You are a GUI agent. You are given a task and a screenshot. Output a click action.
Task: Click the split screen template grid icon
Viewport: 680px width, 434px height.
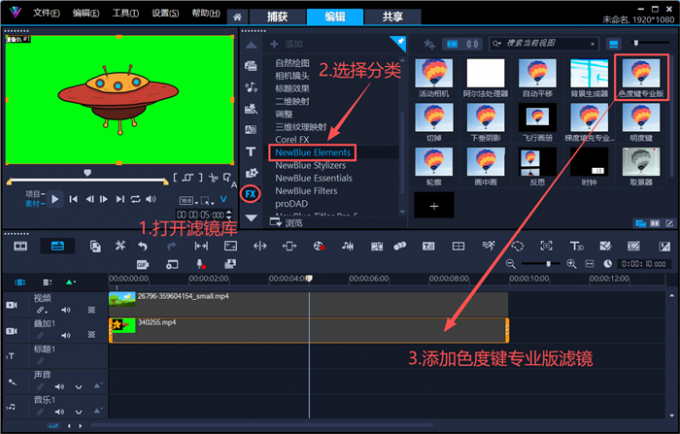point(458,246)
